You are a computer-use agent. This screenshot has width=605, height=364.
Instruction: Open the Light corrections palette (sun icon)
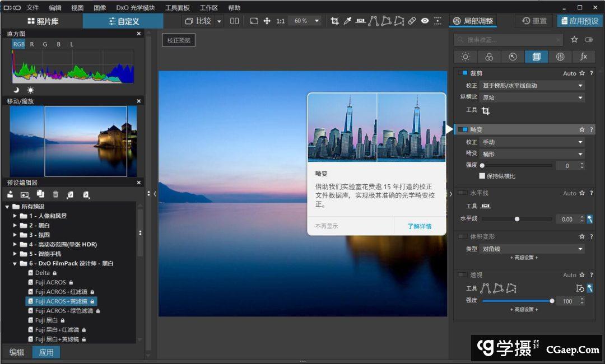coord(466,57)
